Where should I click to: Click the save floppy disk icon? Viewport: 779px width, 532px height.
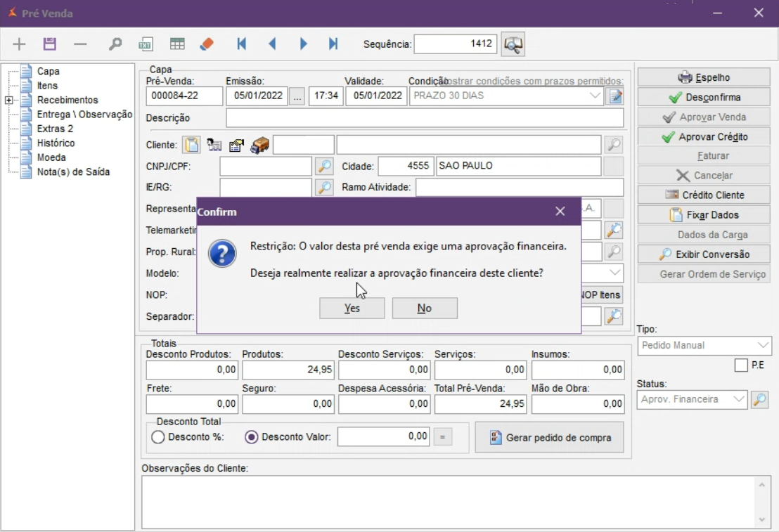pyautogui.click(x=49, y=44)
